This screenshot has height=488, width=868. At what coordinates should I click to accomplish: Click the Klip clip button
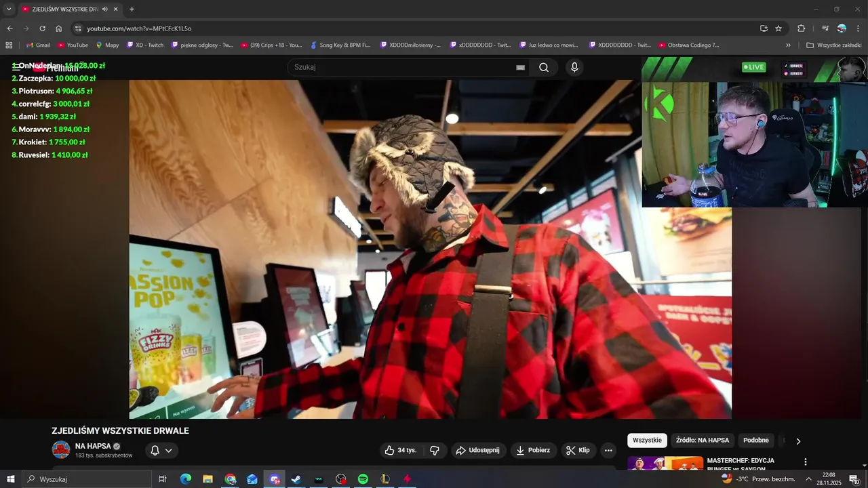click(x=578, y=450)
